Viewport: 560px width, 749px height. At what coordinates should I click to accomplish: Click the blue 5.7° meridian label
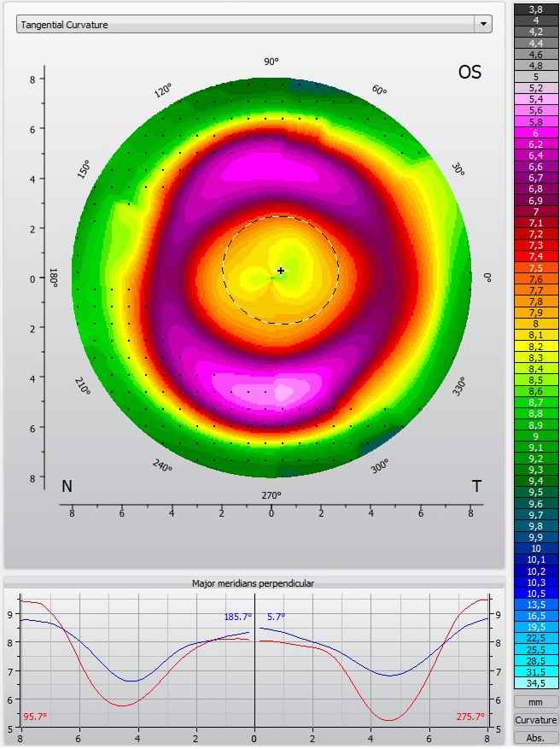pyautogui.click(x=276, y=617)
